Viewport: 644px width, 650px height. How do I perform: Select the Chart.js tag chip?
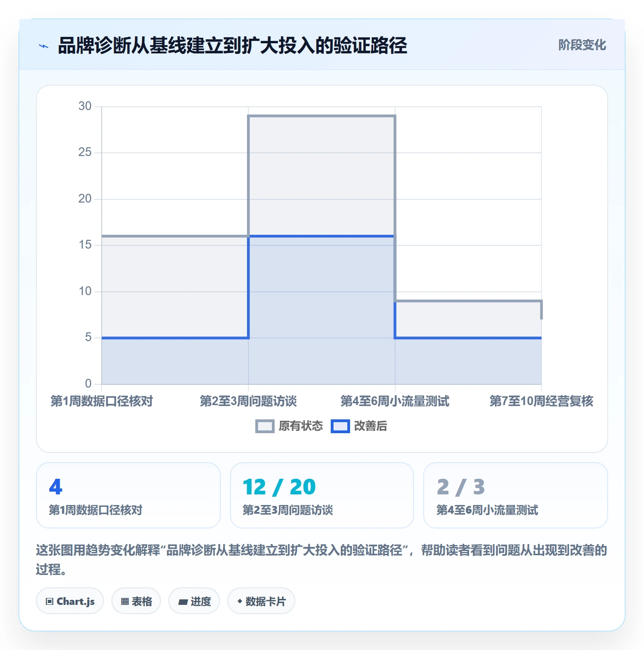coord(70,601)
